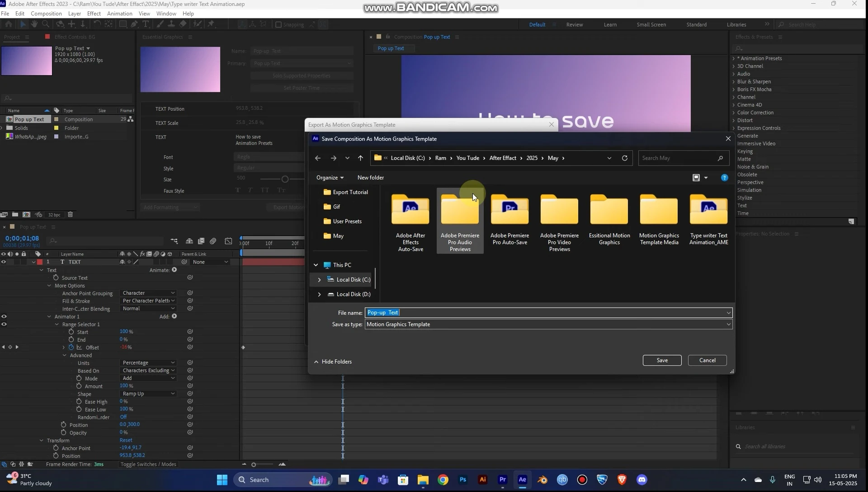Select the Eraser tool
The image size is (868, 492).
pyautogui.click(x=183, y=24)
